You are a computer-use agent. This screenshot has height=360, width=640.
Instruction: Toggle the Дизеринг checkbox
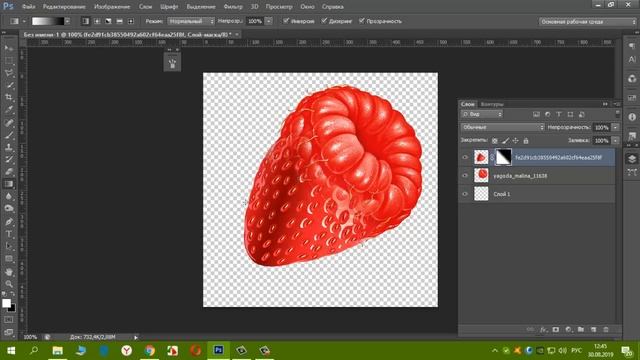coord(324,20)
